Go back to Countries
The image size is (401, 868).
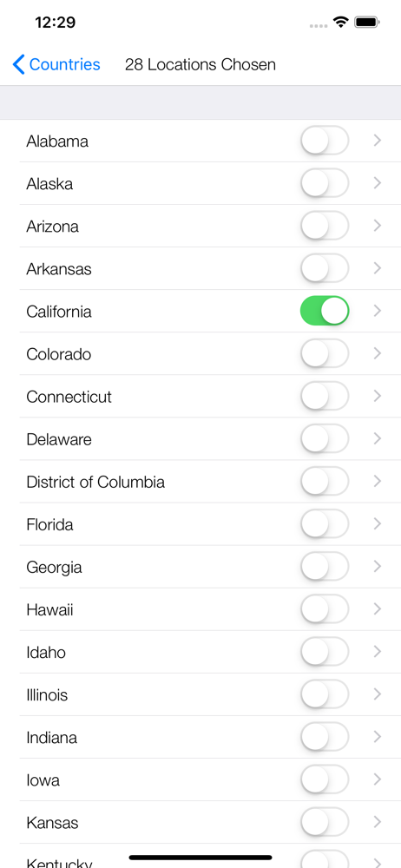(x=56, y=65)
